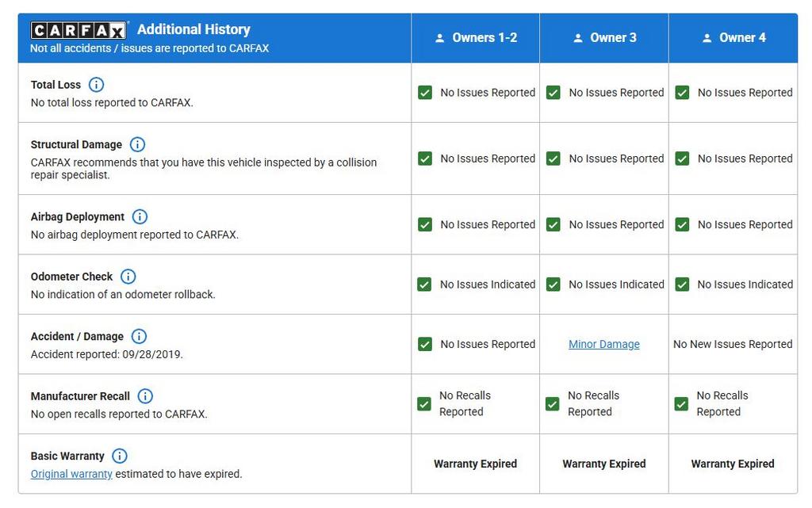
Task: Click 'No indication of an odometer rollback.' text
Action: (x=123, y=294)
